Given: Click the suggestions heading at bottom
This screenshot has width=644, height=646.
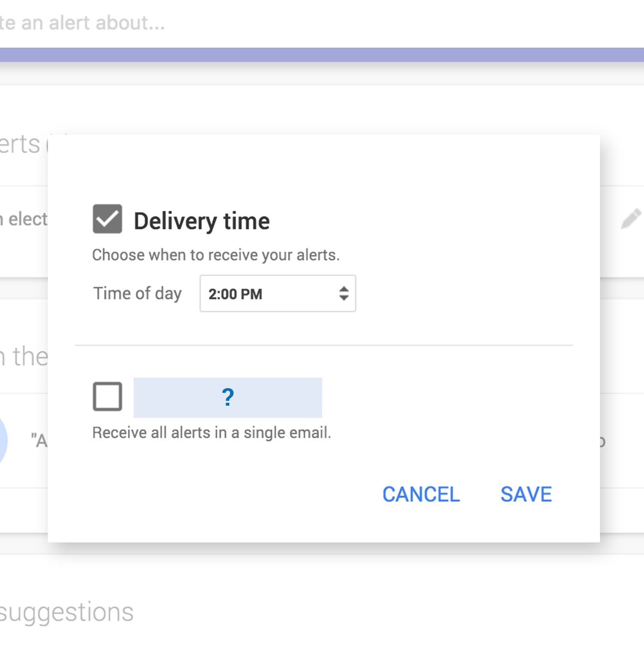Looking at the screenshot, I should (66, 612).
